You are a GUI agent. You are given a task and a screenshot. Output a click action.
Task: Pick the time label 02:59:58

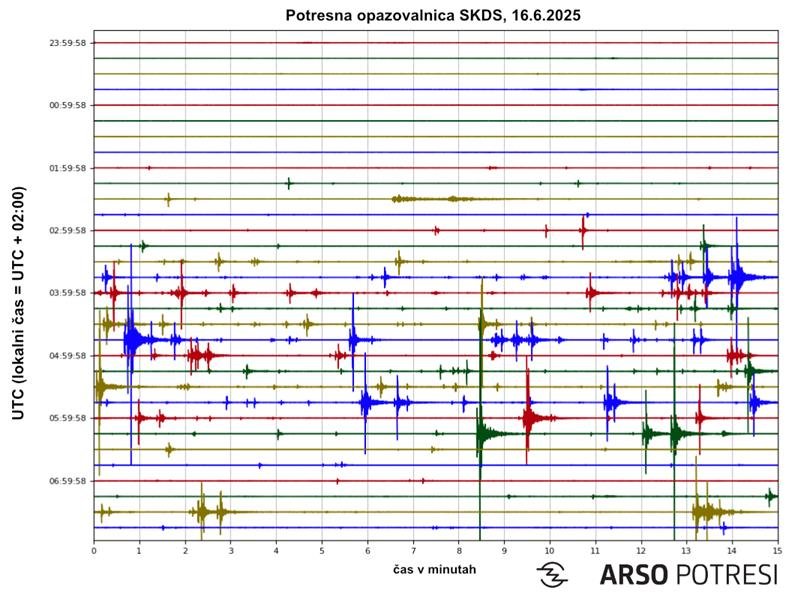coord(68,231)
